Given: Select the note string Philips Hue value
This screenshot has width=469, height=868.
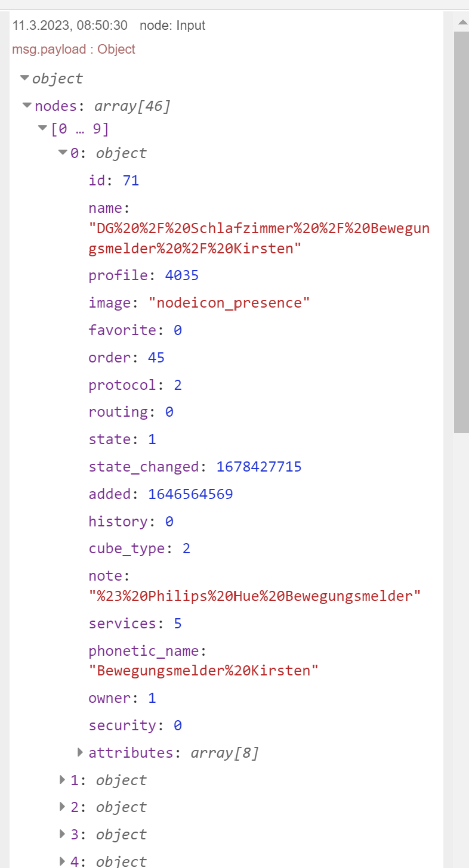Looking at the screenshot, I should (255, 596).
